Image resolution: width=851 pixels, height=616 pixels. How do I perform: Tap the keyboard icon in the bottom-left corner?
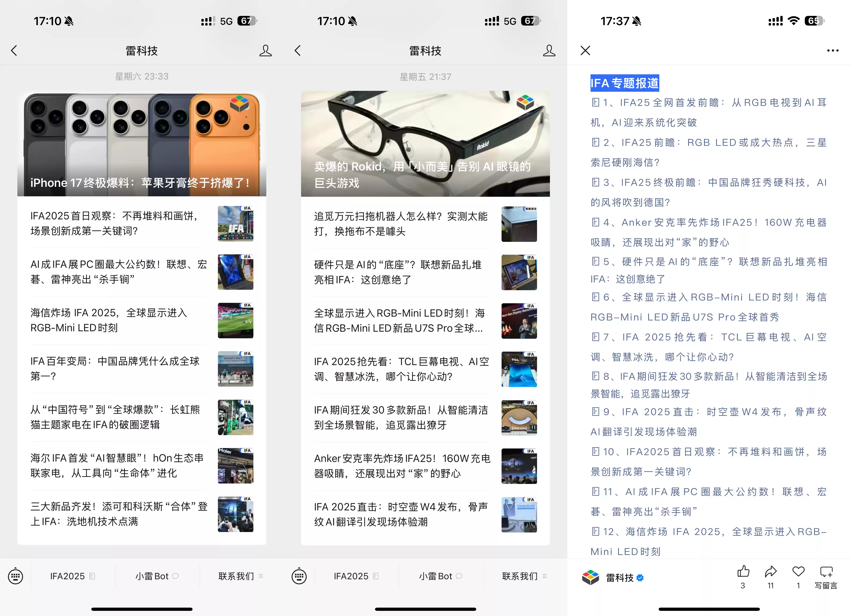(15, 576)
